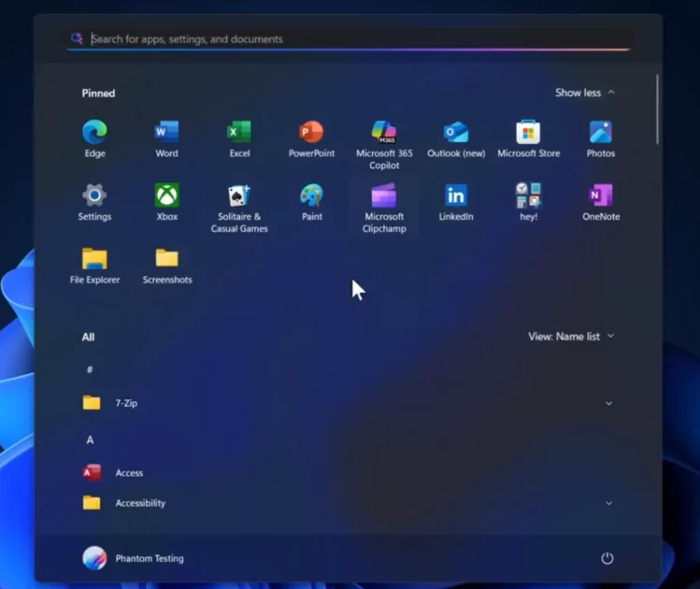Open the hey! pinned folder
Screen dimensions: 700x589
click(529, 202)
